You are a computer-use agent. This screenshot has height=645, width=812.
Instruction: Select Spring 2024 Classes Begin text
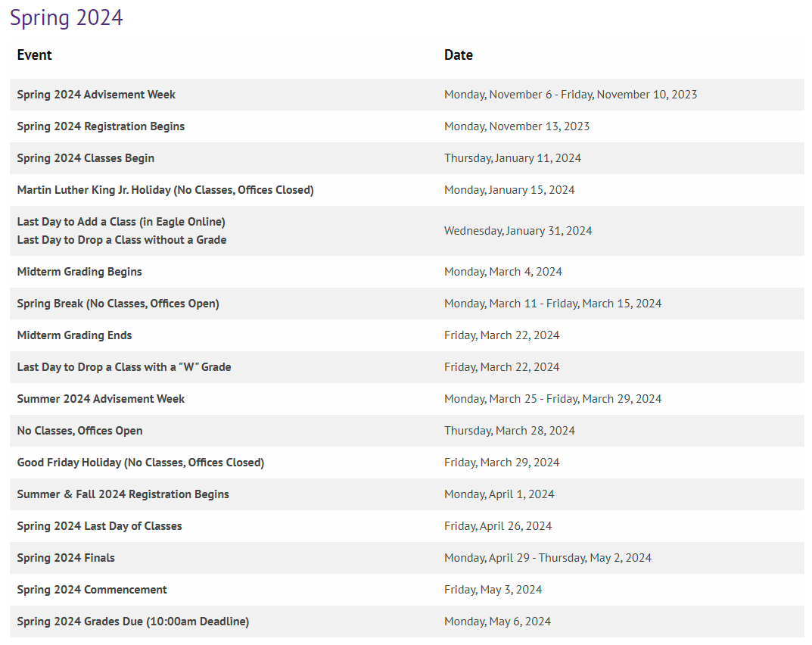click(86, 158)
